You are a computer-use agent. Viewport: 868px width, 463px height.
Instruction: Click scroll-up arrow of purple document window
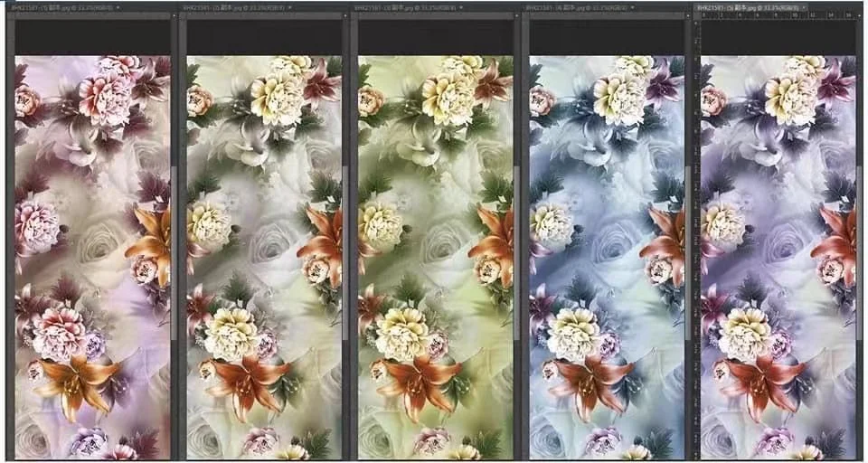pyautogui.click(x=860, y=16)
